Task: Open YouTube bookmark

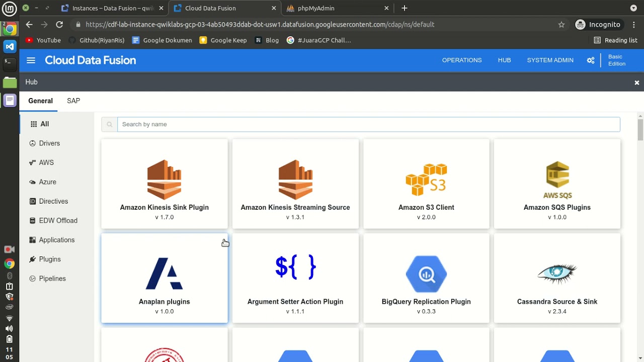Action: point(43,40)
